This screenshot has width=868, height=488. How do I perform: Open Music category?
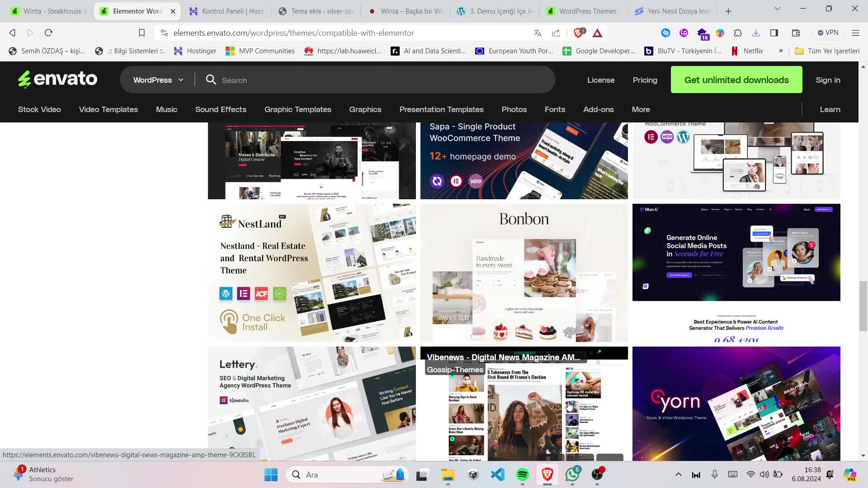coord(166,109)
